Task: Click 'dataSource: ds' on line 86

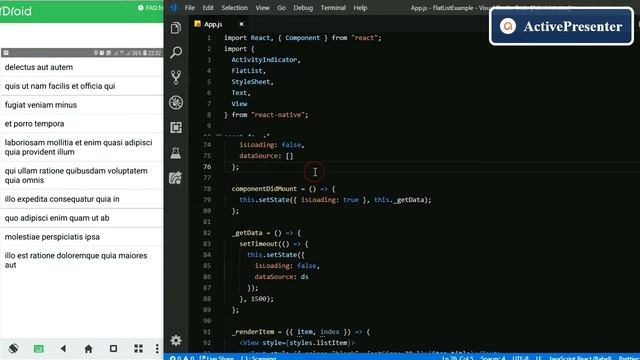Action: (281, 277)
